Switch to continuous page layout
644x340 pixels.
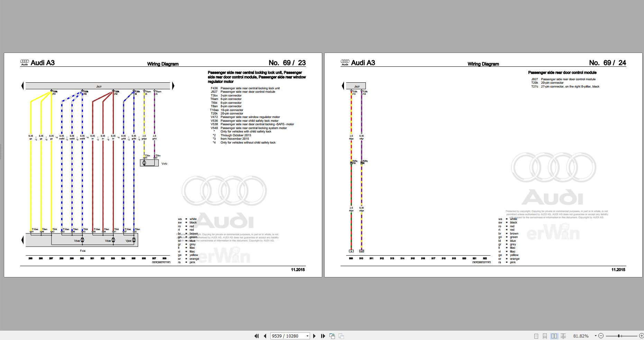click(x=545, y=336)
